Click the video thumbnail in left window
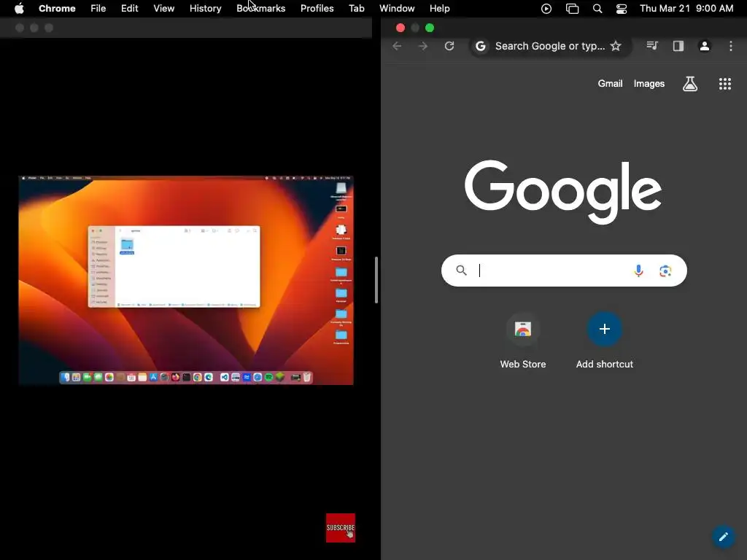747x560 pixels. pyautogui.click(x=186, y=280)
